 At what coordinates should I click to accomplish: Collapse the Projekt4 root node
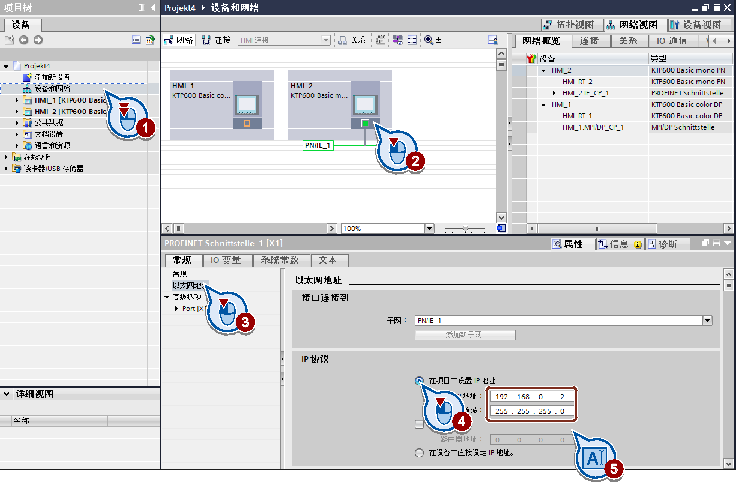6,66
